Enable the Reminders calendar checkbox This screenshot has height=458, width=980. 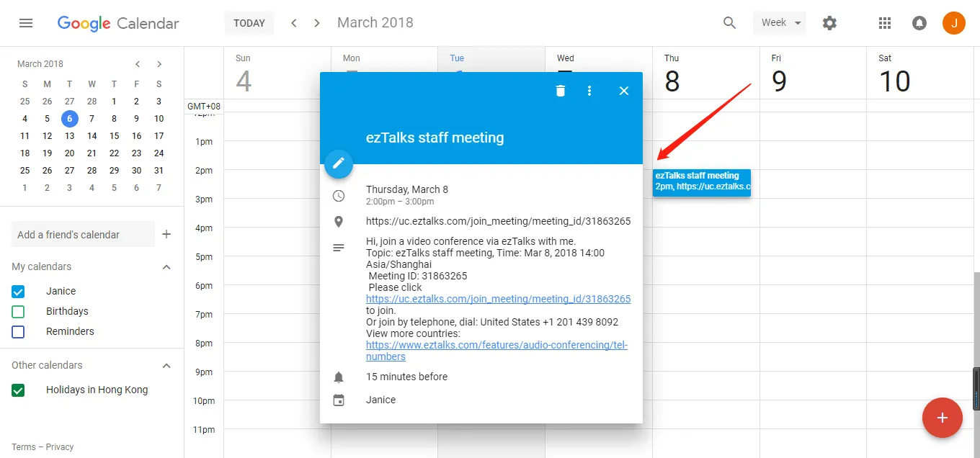point(18,332)
